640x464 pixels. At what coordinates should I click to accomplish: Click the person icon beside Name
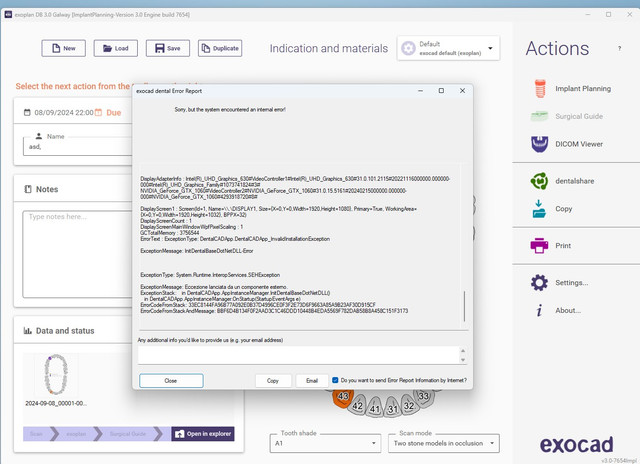point(39,136)
